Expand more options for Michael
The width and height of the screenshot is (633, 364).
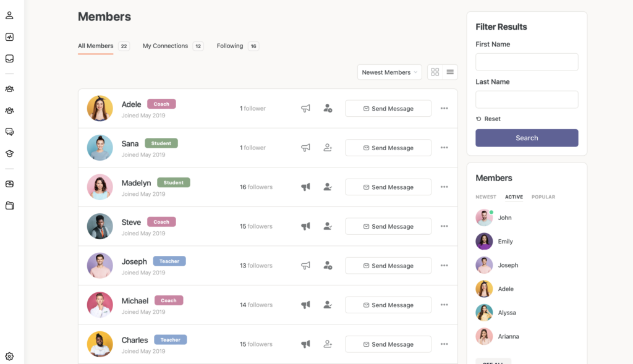coord(444,305)
